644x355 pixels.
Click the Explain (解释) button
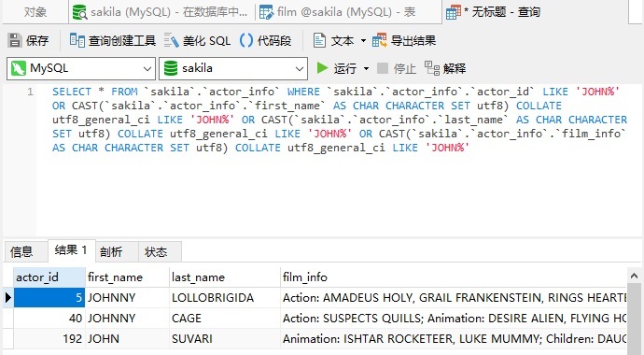445,68
